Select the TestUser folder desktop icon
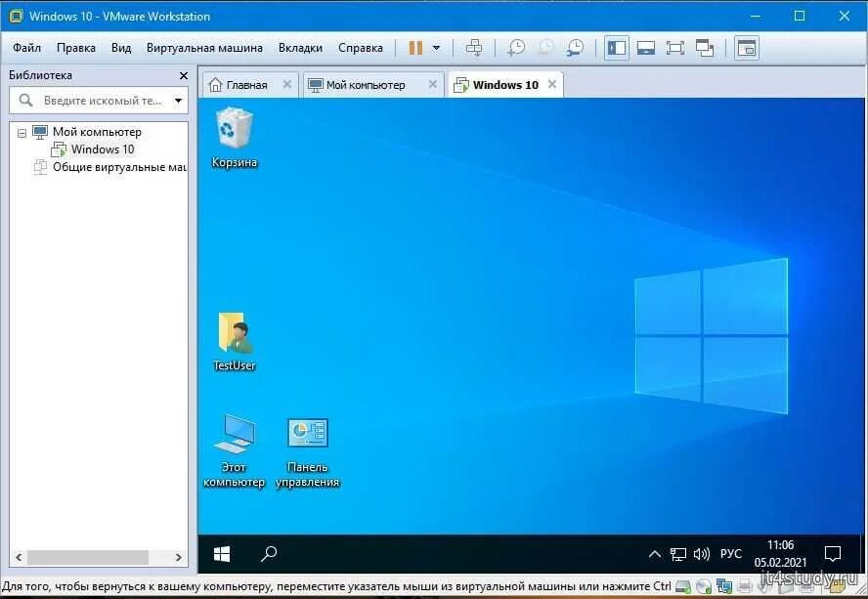This screenshot has width=868, height=599. click(235, 342)
